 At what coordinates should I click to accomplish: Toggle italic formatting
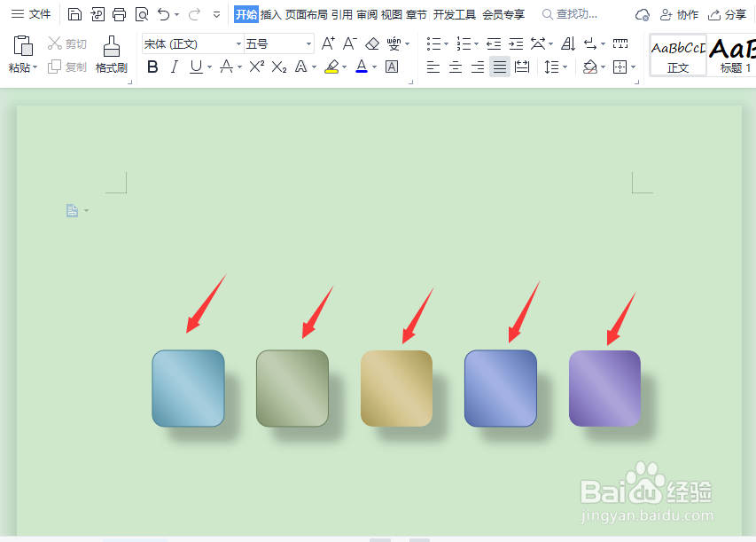(174, 67)
